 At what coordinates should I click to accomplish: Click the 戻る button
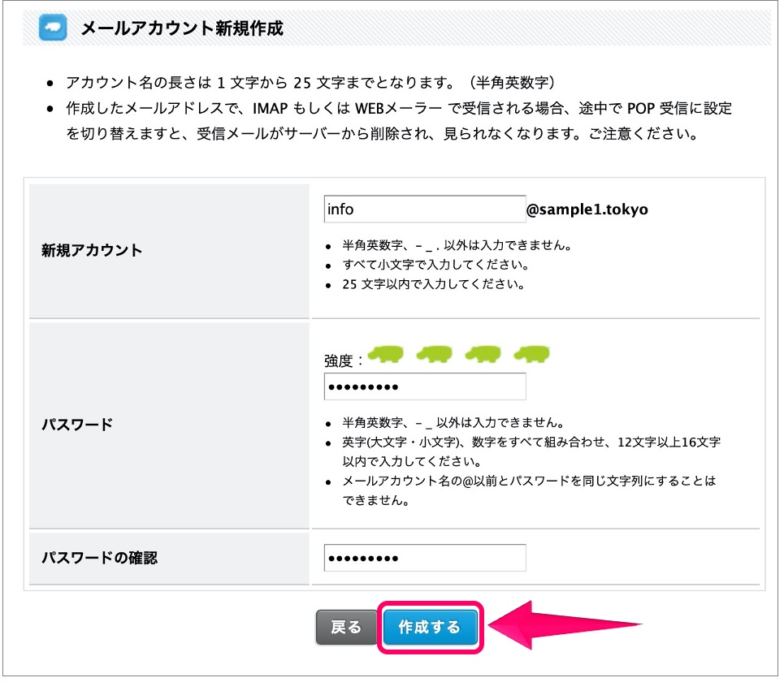pos(346,627)
